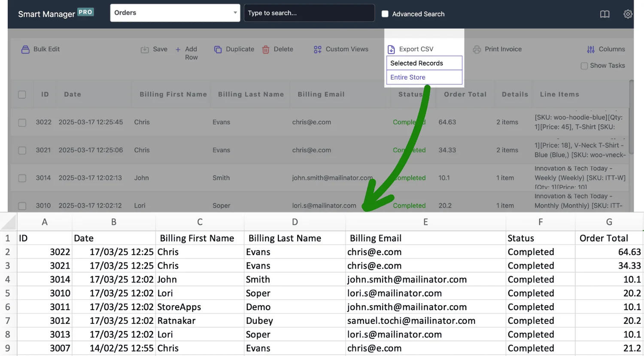Click the Bulk Edit button label
Screen dimensions: 644x356
tap(46, 49)
